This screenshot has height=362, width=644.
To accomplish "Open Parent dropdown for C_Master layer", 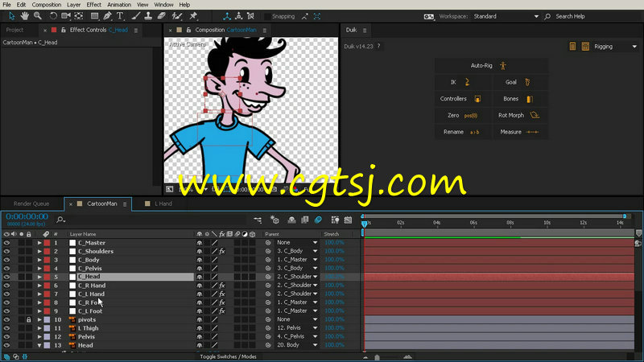I will coord(297,243).
